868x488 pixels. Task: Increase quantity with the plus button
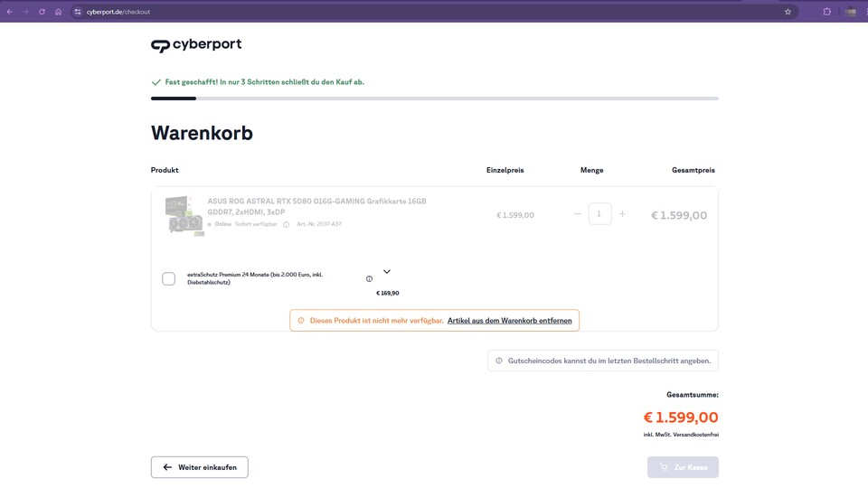pos(622,214)
